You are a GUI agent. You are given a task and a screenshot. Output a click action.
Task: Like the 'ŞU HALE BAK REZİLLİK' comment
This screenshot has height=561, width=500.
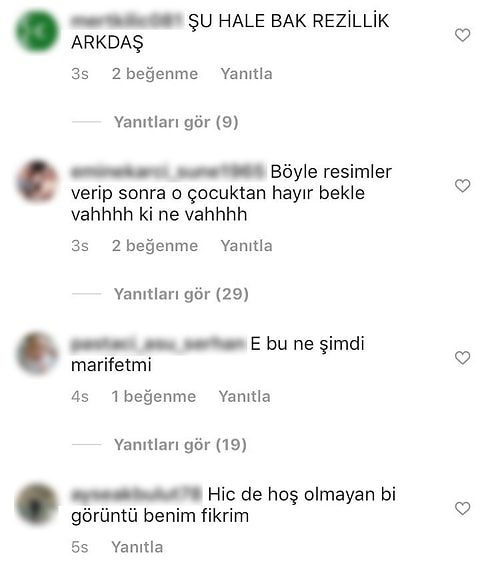462,35
